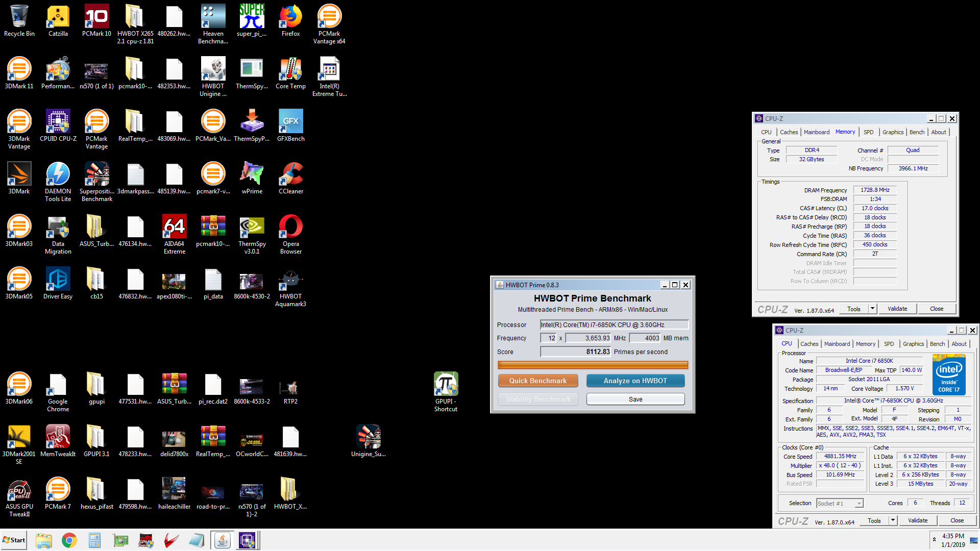Open AIDA64 Extreme desktop icon
This screenshot has width=980, height=551.
[x=174, y=235]
